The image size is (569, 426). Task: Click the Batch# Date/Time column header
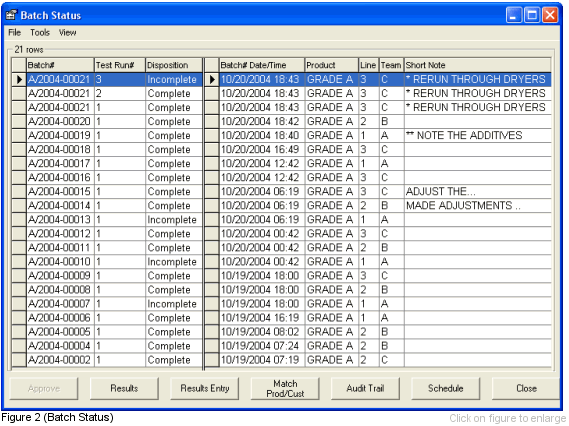click(262, 65)
